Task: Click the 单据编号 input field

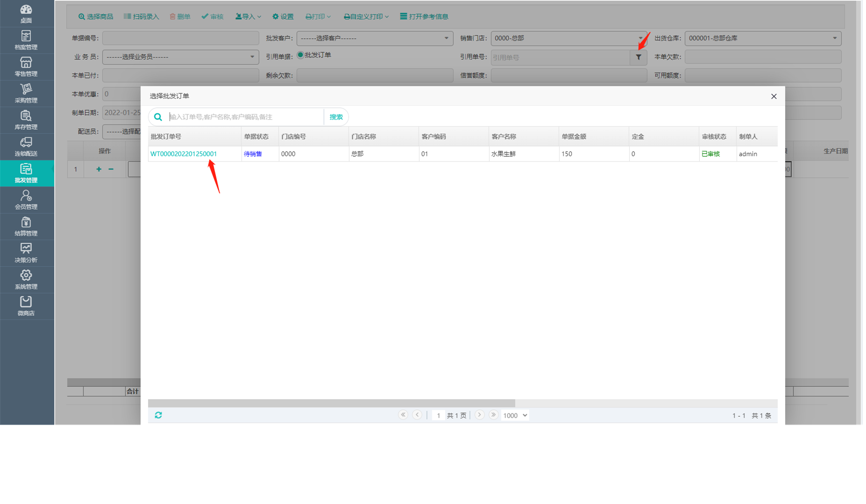Action: [180, 38]
